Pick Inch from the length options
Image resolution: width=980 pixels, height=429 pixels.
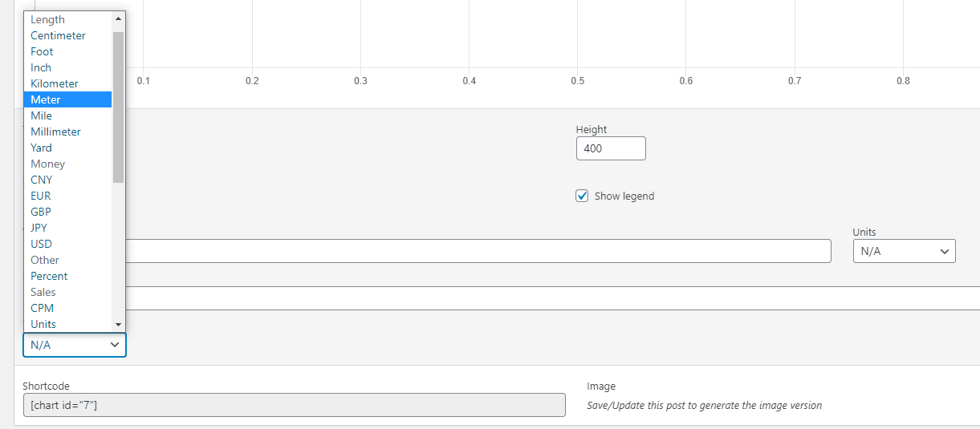(x=41, y=67)
